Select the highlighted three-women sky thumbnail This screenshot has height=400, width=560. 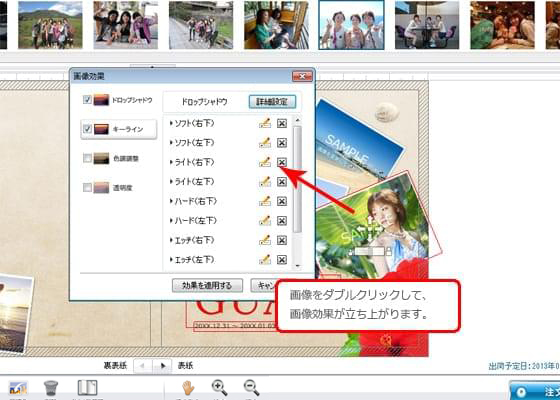351,25
